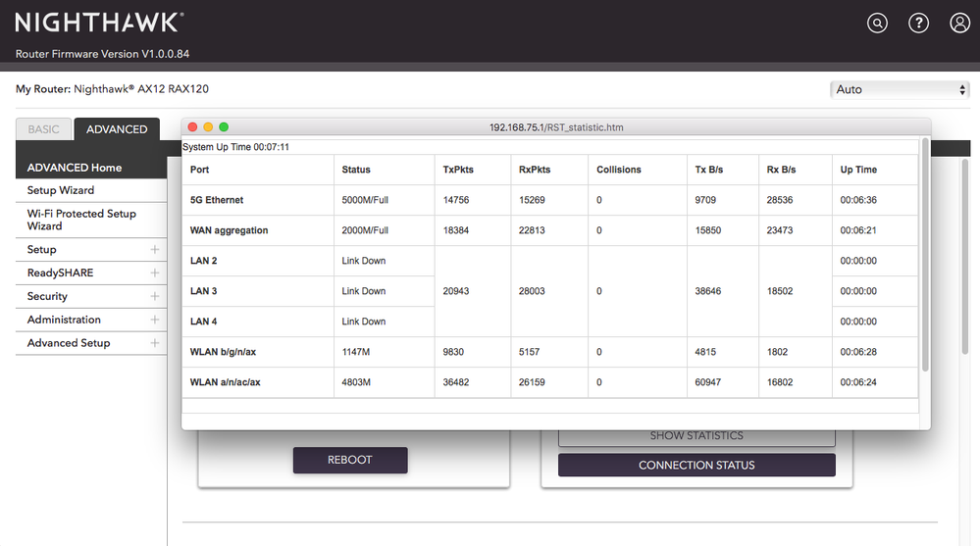Expand the Setup menu plus icon
This screenshot has width=980, height=546.
pos(154,250)
